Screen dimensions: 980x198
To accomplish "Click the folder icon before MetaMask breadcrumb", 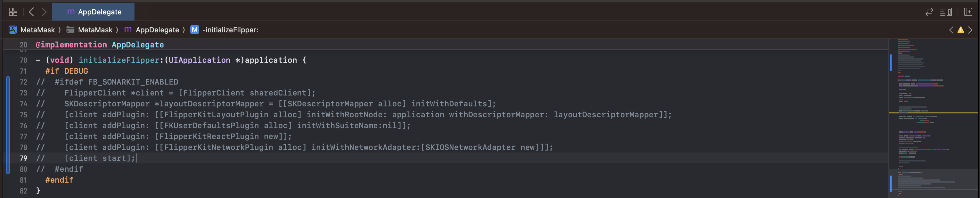I will coord(69,29).
